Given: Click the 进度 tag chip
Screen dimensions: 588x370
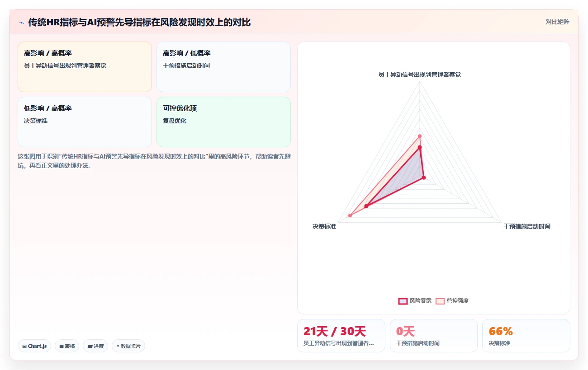Looking at the screenshot, I should [x=95, y=346].
